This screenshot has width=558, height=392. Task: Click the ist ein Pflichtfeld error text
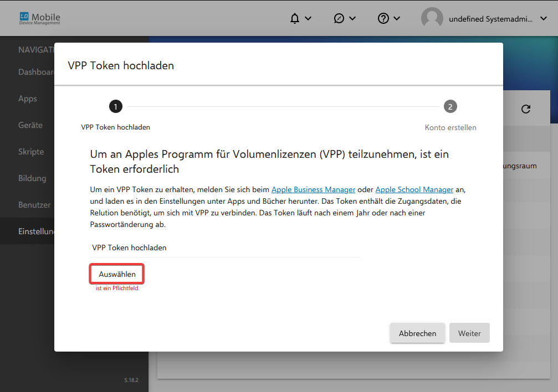[117, 288]
